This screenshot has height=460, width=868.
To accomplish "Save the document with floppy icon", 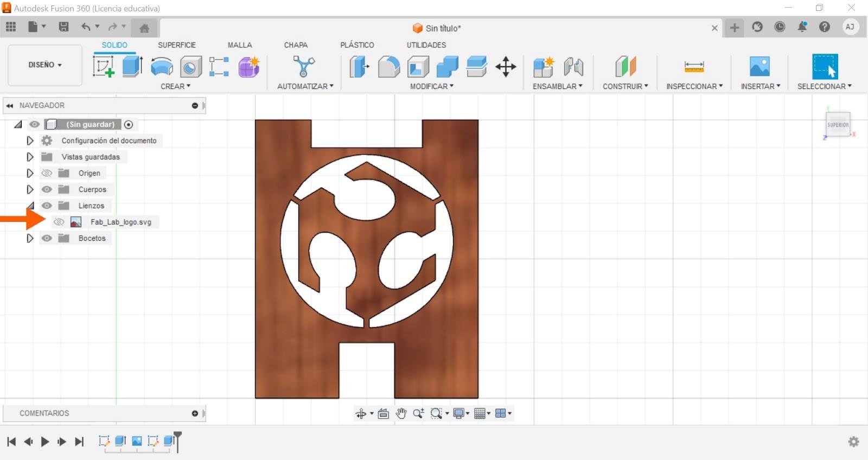I will [63, 27].
